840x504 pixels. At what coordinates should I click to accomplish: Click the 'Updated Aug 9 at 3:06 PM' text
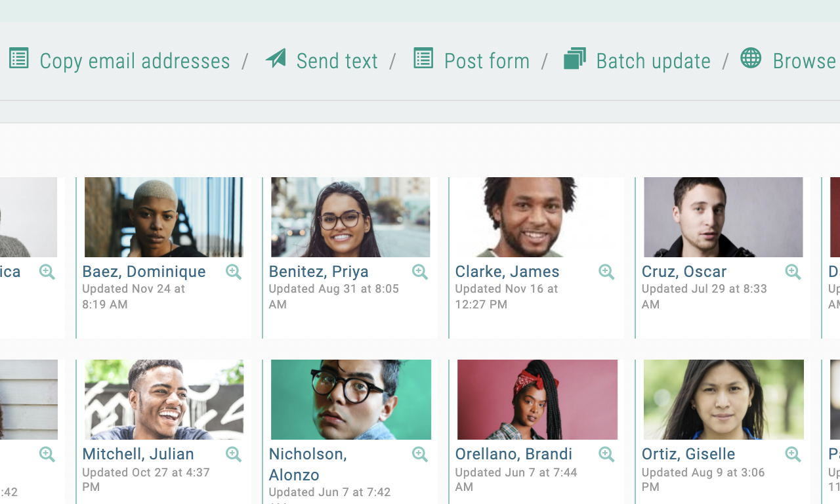pyautogui.click(x=703, y=480)
